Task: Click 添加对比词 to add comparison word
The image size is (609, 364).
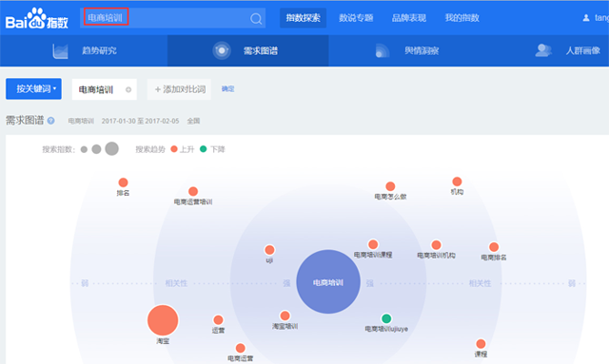Action: pyautogui.click(x=179, y=89)
